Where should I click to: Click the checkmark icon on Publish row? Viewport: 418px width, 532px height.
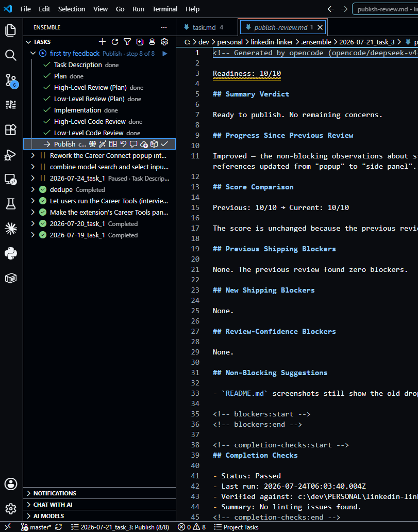click(x=164, y=144)
